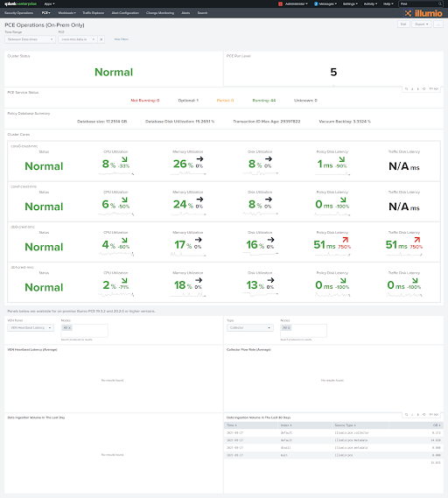Sort table by Time column
448x498 pixels.
pyautogui.click(x=251, y=425)
